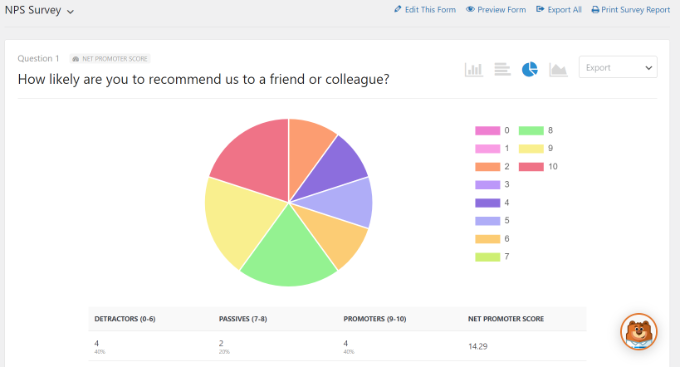Switch to area line chart view

558,69
